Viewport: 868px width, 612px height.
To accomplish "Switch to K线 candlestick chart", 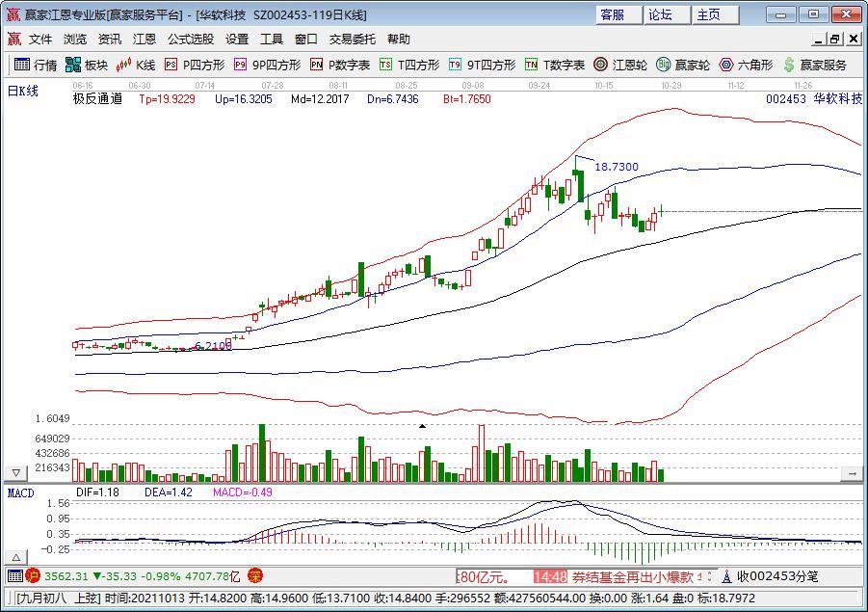I will [136, 66].
